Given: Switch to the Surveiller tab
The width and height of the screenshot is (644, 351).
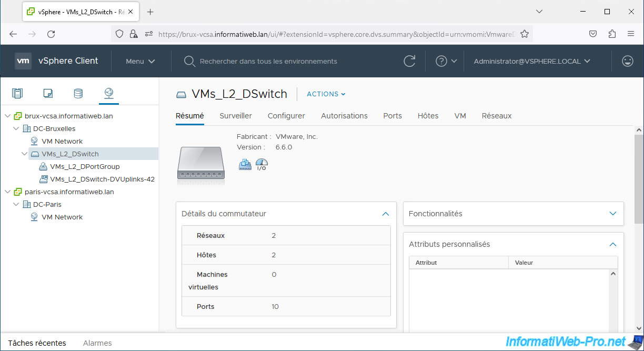Looking at the screenshot, I should [x=236, y=116].
